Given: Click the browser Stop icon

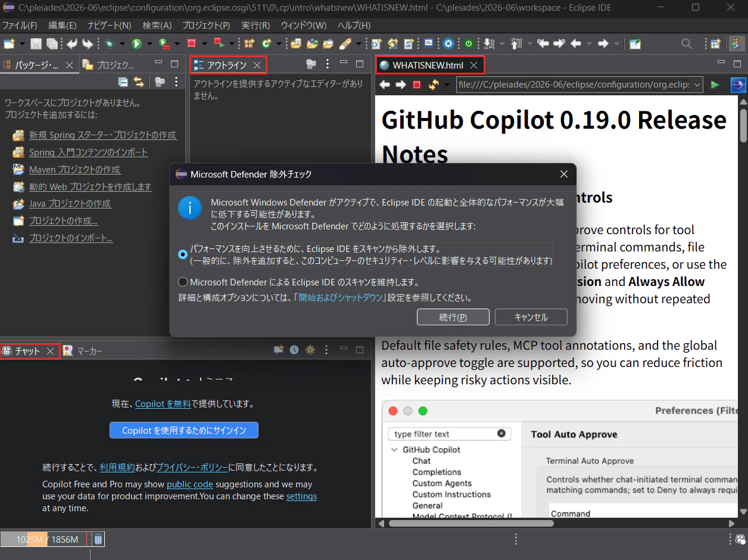Looking at the screenshot, I should [x=417, y=85].
